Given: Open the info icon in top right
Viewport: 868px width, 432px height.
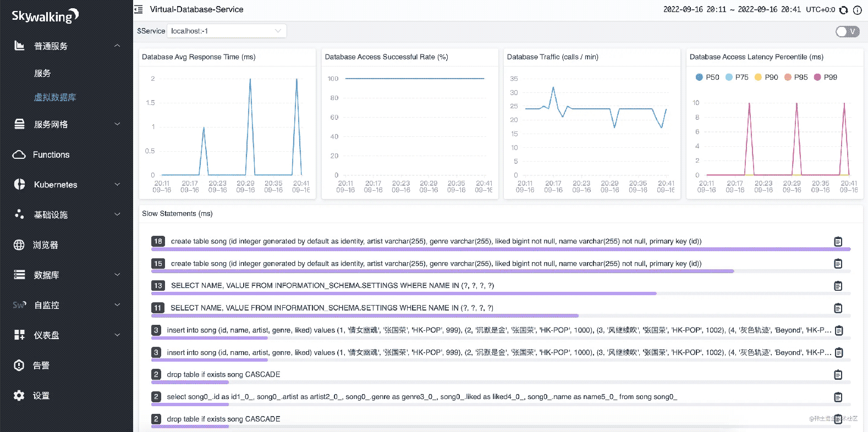Looking at the screenshot, I should point(857,10).
